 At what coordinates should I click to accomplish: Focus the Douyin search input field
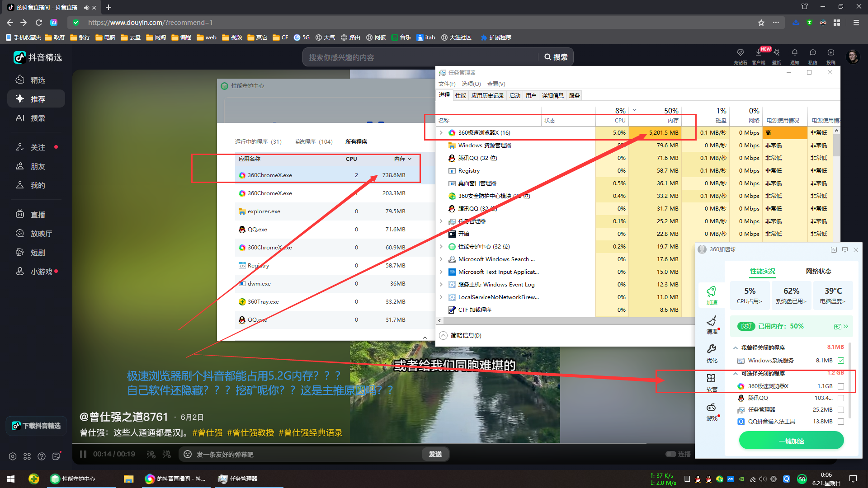point(420,57)
